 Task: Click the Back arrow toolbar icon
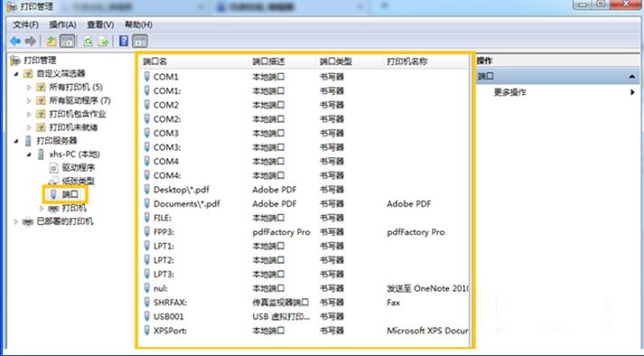tap(15, 41)
